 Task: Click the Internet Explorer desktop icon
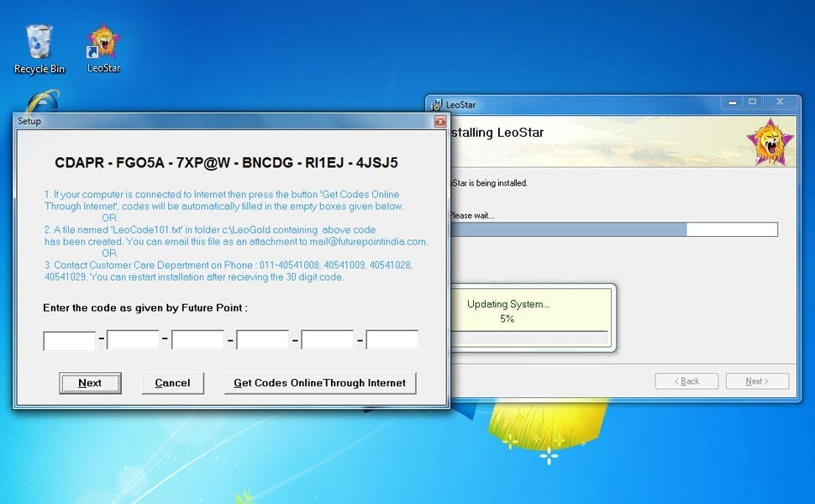[43, 101]
